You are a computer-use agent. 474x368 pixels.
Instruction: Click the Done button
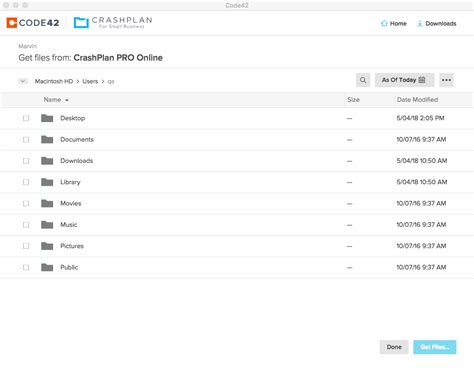[394, 347]
